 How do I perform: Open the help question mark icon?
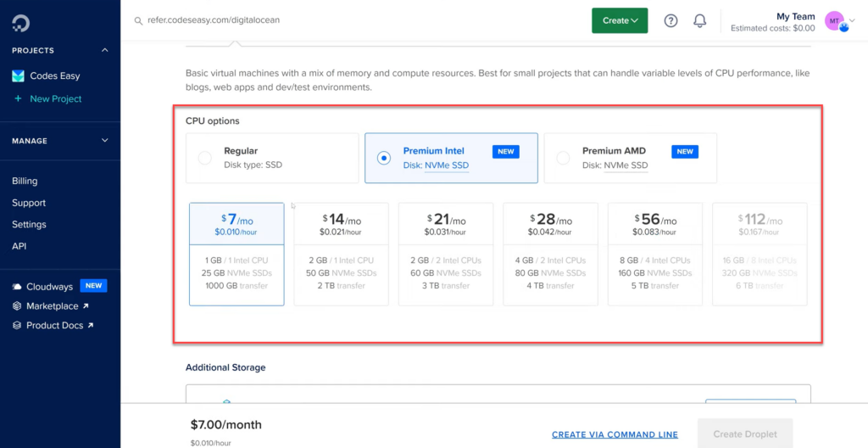pyautogui.click(x=671, y=20)
